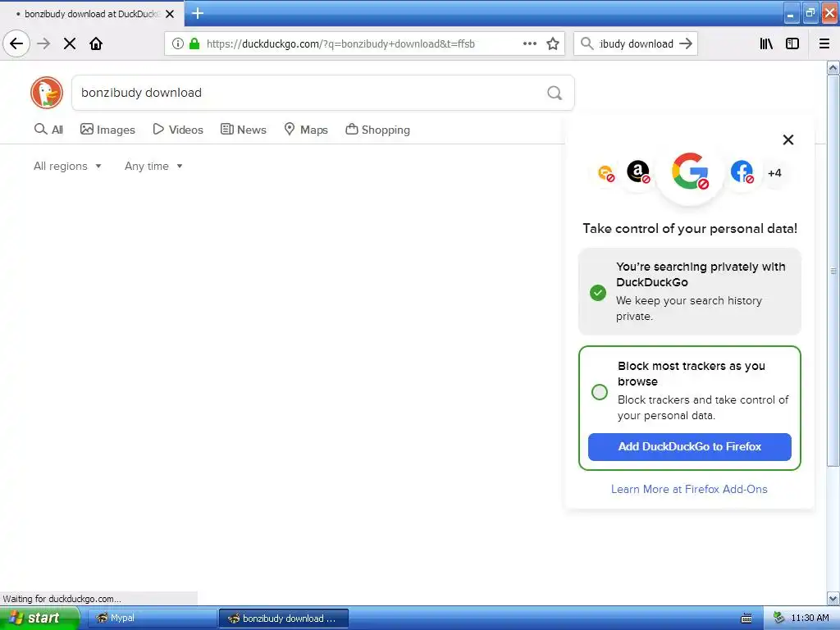Screen dimensions: 840x630
Task: Click the browser toolbar search field
Action: pos(636,44)
